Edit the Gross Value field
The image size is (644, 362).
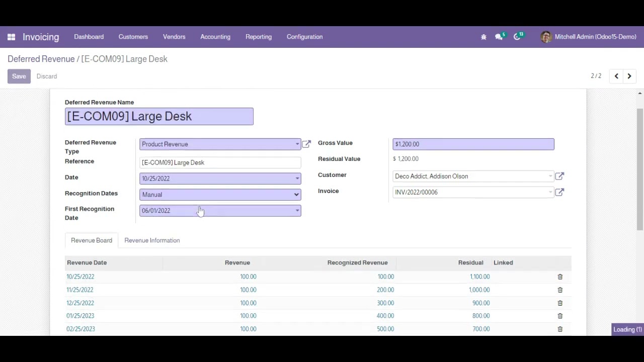pyautogui.click(x=473, y=144)
